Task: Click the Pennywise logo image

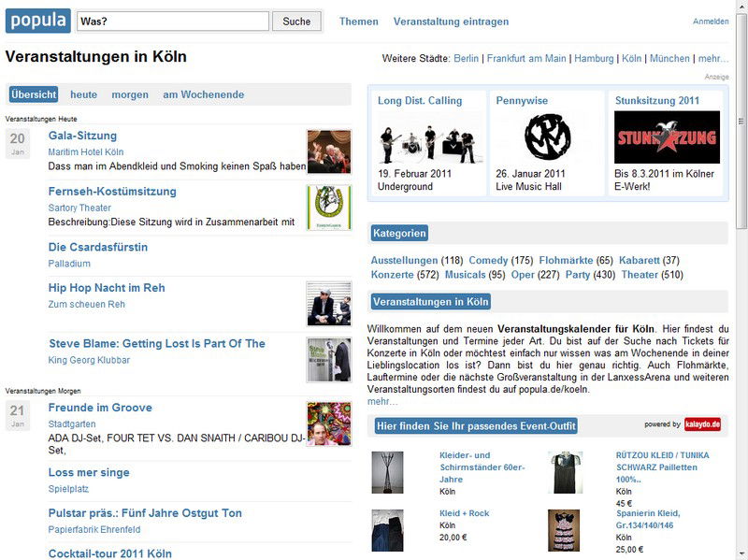Action: pyautogui.click(x=548, y=136)
